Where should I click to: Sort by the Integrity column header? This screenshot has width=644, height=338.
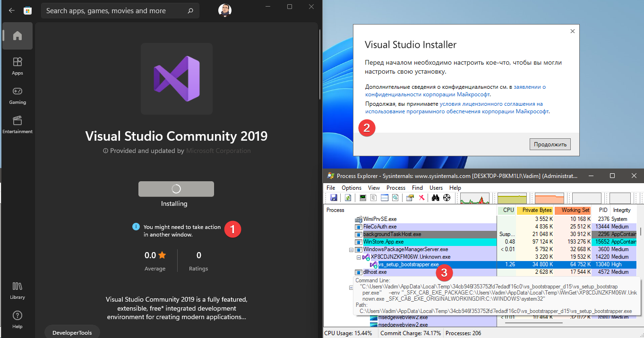623,210
